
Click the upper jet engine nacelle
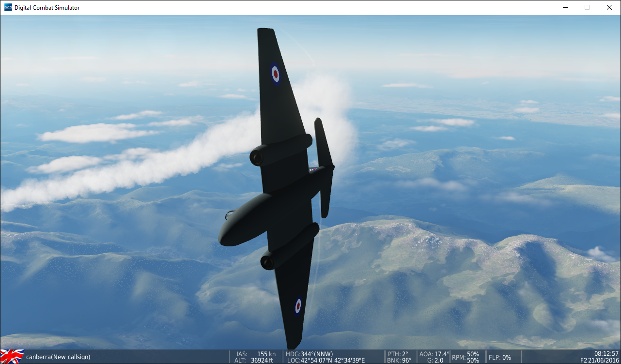279,150
